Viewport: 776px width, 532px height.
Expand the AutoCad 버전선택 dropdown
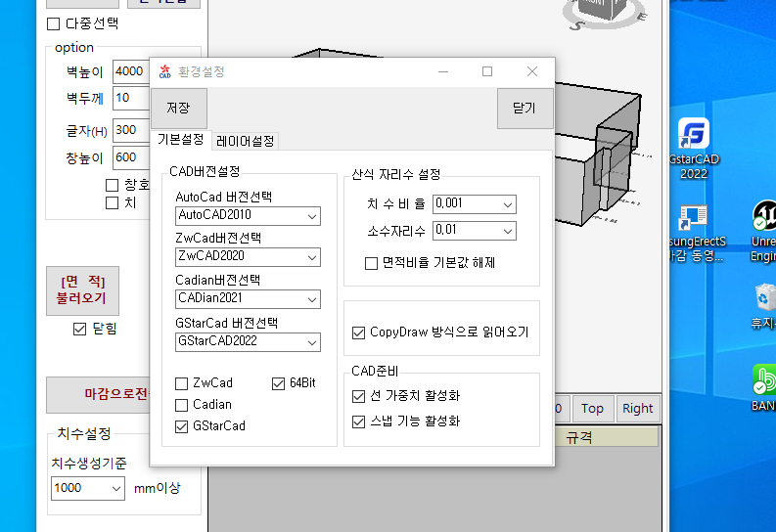tap(312, 216)
